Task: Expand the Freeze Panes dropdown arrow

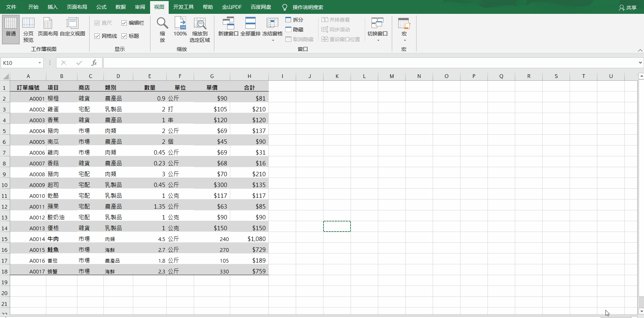Action: [273, 41]
